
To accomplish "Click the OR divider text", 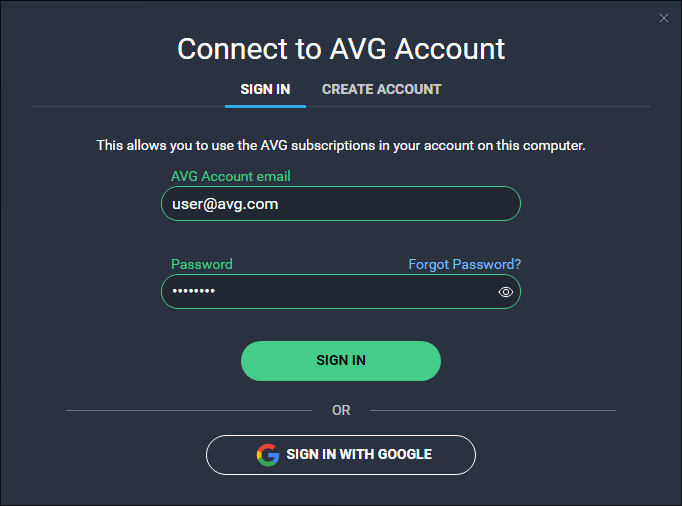I will (x=341, y=410).
